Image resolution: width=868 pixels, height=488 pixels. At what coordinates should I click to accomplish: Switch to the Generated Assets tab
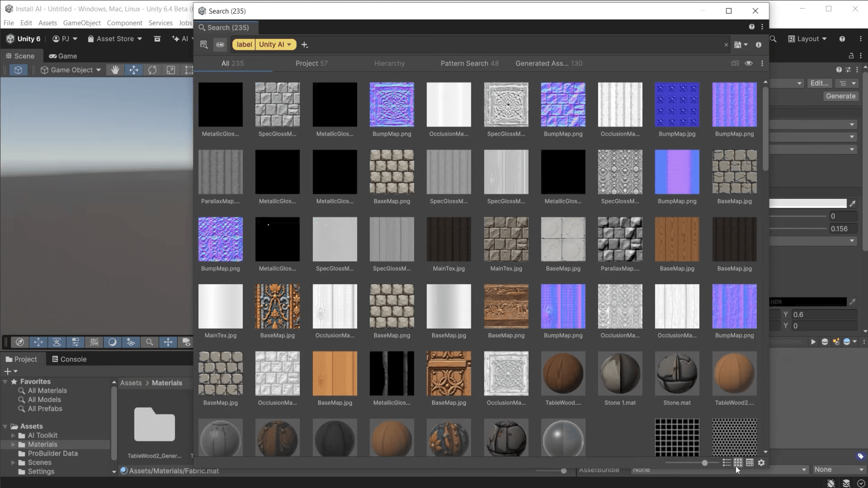coord(549,63)
